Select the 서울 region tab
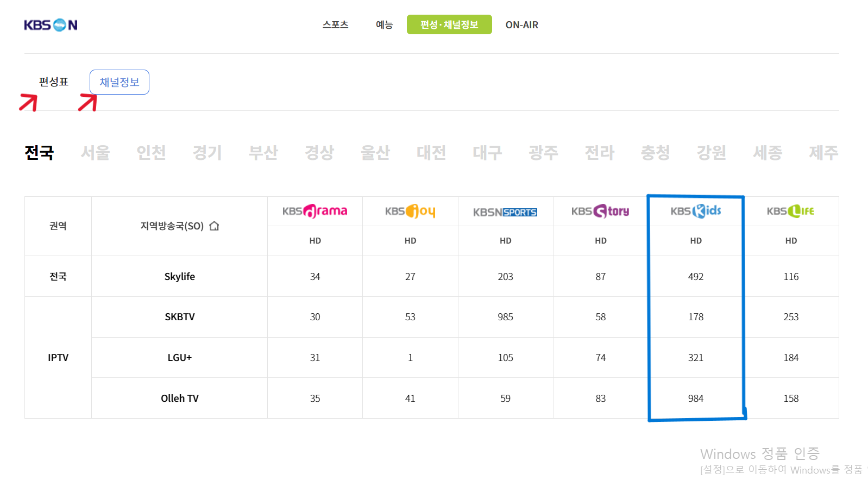This screenshot has width=868, height=485. click(95, 153)
